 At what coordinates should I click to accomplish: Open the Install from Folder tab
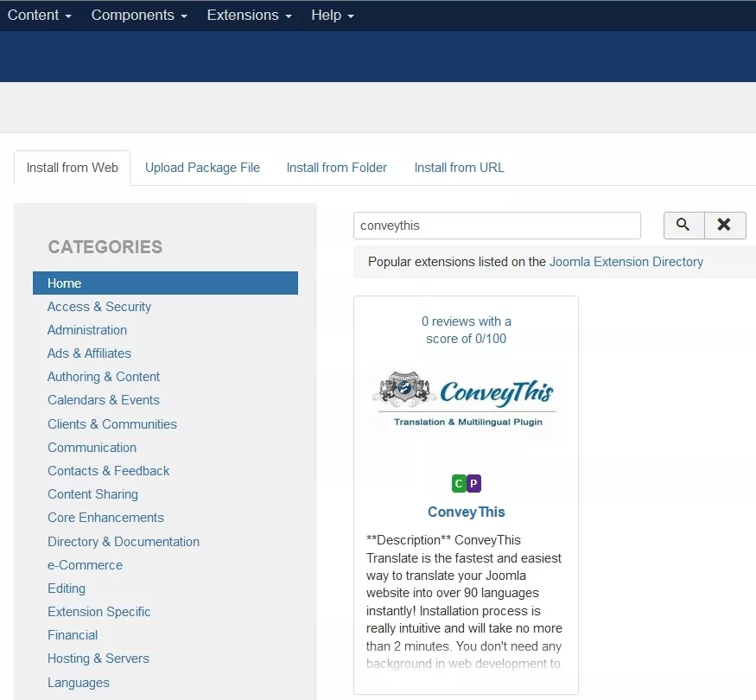click(x=337, y=168)
